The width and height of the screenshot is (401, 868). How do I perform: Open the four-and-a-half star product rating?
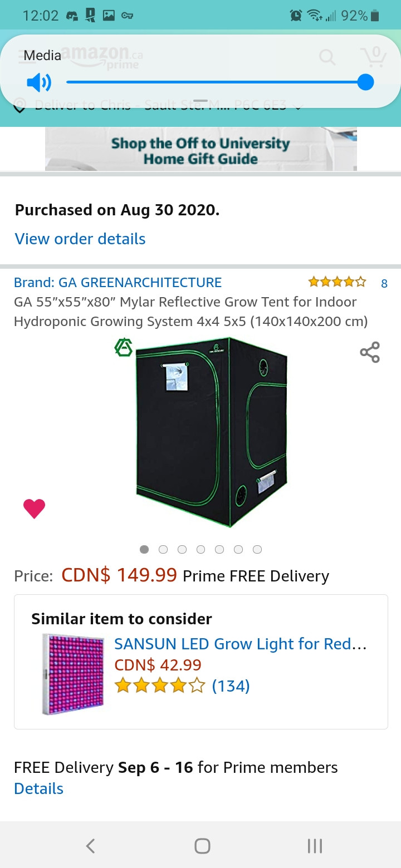338,282
